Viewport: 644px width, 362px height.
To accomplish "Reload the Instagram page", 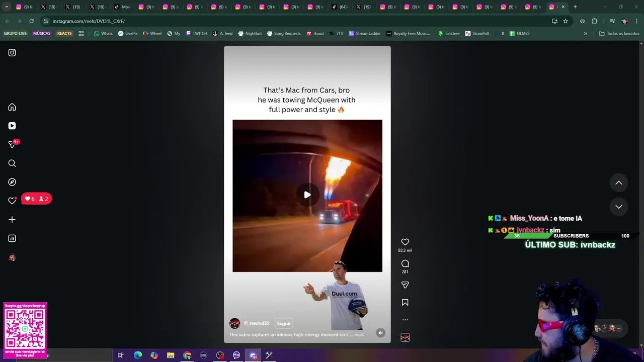I will point(31,21).
